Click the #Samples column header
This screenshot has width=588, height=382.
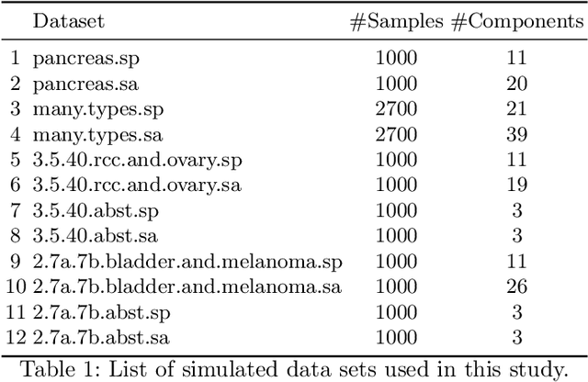click(x=396, y=20)
